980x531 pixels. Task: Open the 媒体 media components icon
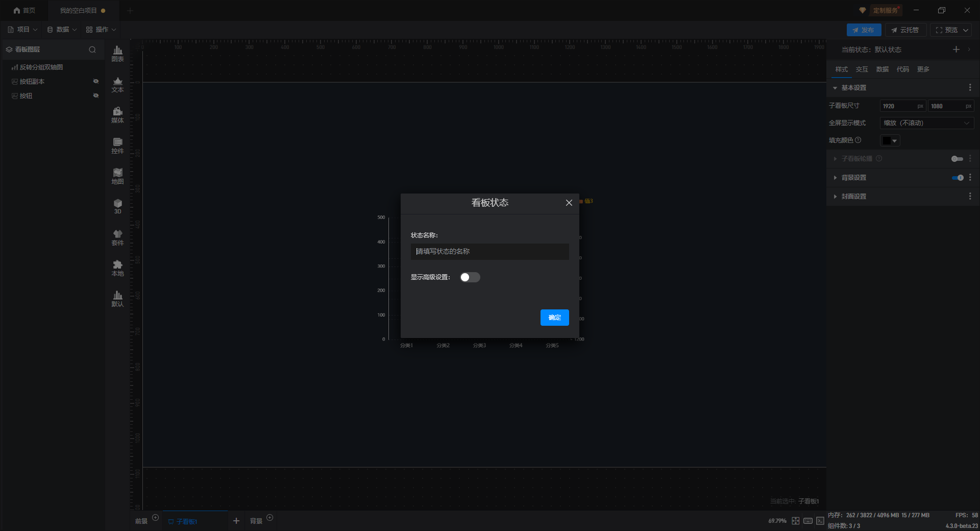click(117, 115)
